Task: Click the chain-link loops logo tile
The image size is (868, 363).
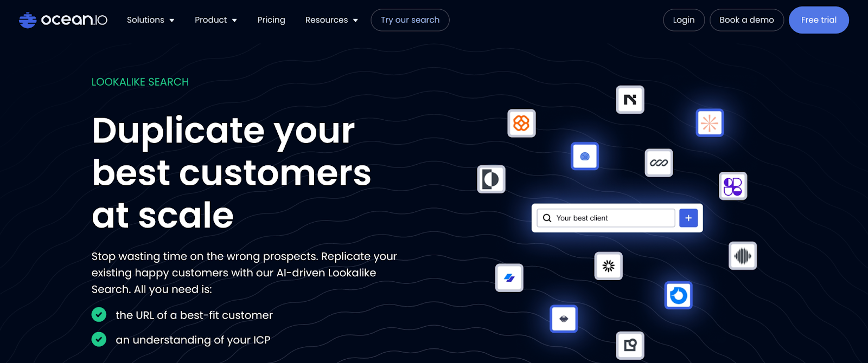Action: click(659, 163)
